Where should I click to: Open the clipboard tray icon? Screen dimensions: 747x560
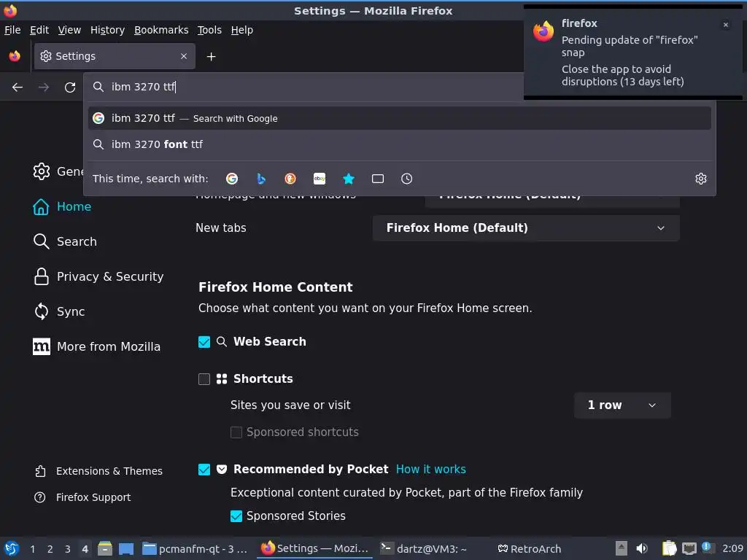click(670, 548)
